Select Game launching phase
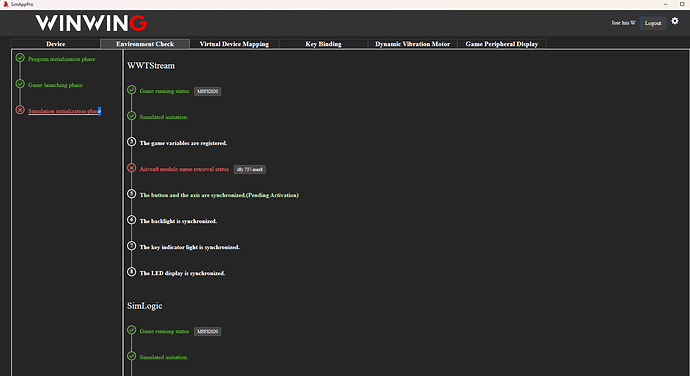The image size is (690, 376). click(x=55, y=85)
